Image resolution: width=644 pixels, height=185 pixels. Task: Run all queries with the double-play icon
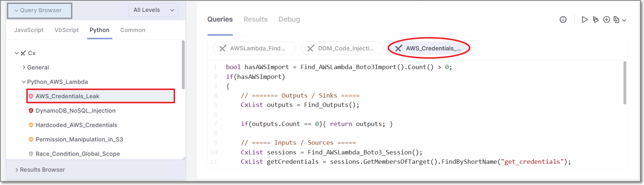596,19
